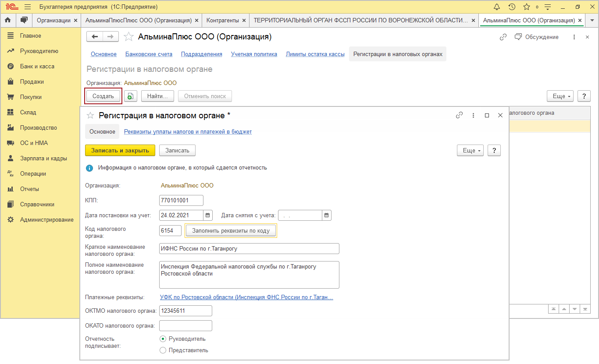Open Реквизиты уплаты налогов и платежей link
This screenshot has height=364, width=599.
(x=188, y=131)
